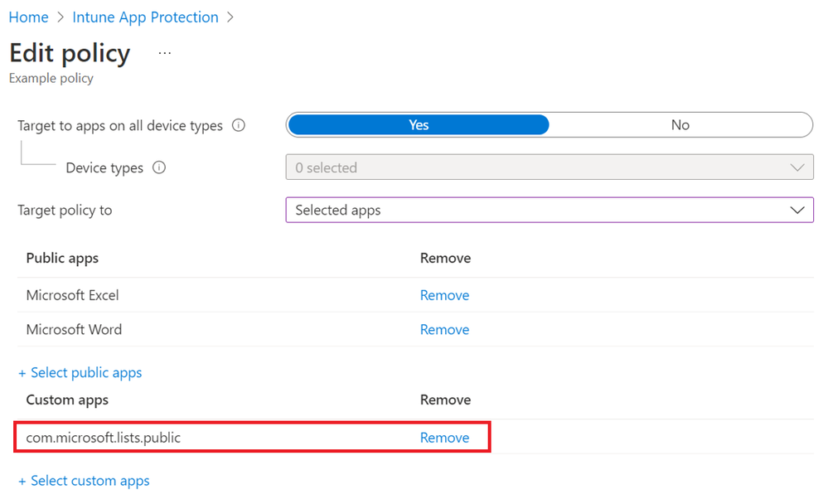The image size is (828, 504).
Task: Click the Public apps column header
Action: (x=62, y=258)
